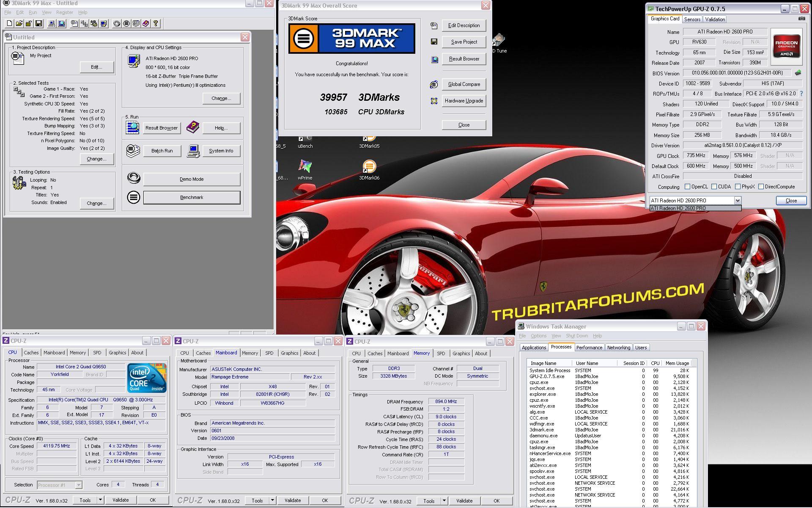This screenshot has height=508, width=812.
Task: Click the Batch Run button
Action: pyautogui.click(x=162, y=151)
